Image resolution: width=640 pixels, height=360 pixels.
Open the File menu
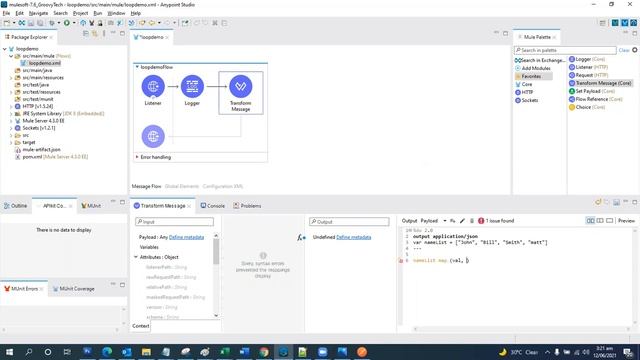point(6,13)
